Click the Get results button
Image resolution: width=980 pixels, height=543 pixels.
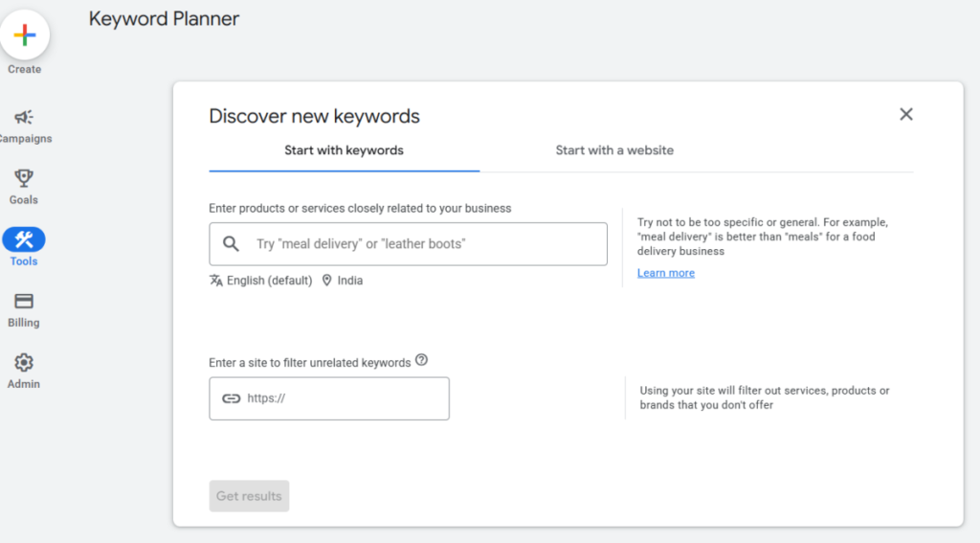click(x=249, y=496)
